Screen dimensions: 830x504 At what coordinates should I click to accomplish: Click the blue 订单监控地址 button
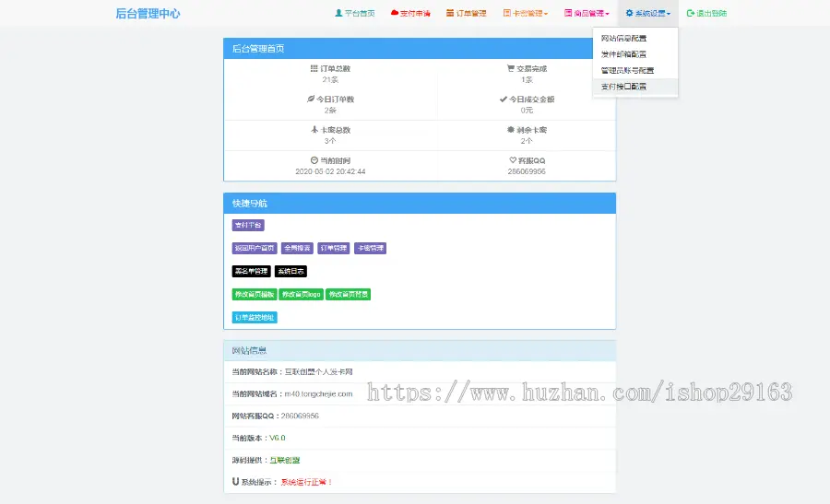coord(255,317)
